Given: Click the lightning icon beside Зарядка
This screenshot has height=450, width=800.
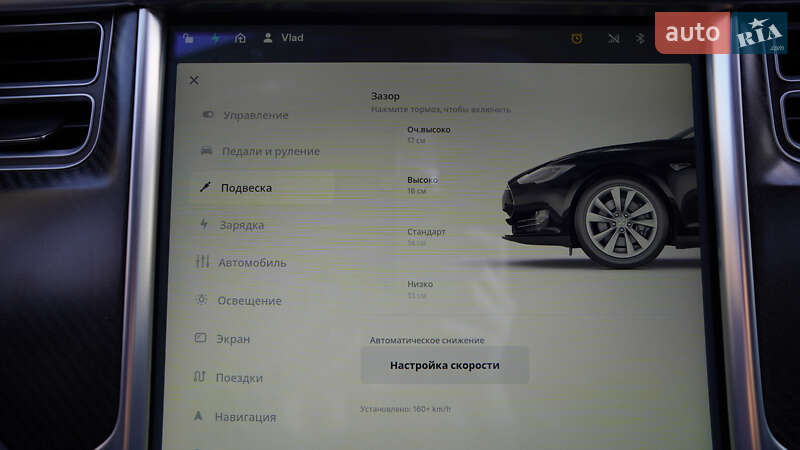Looking at the screenshot, I should pyautogui.click(x=204, y=224).
